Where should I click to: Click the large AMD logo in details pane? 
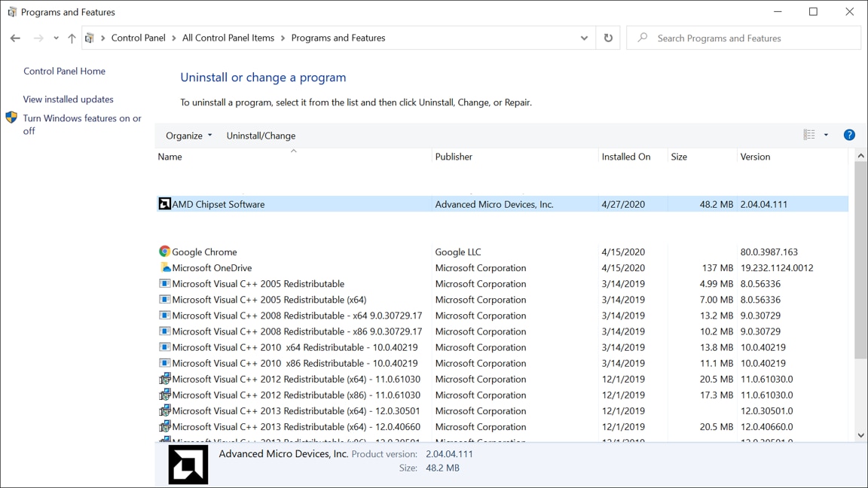click(x=188, y=465)
